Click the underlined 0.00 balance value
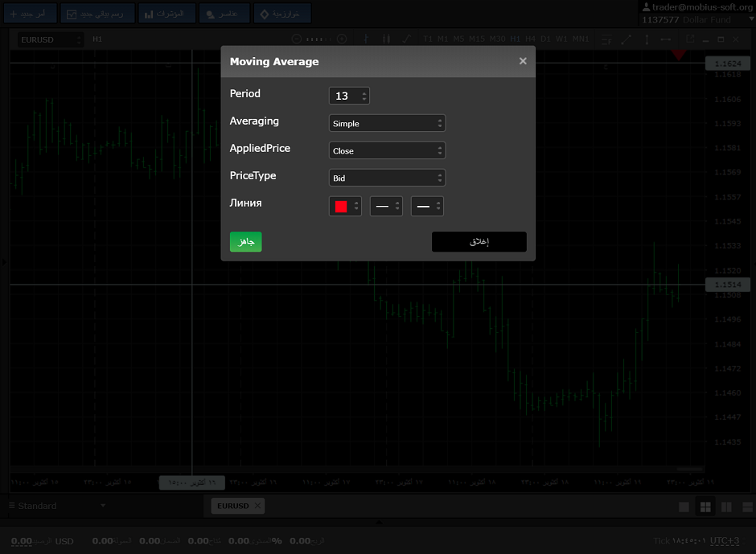The width and height of the screenshot is (756, 554). pos(21,541)
